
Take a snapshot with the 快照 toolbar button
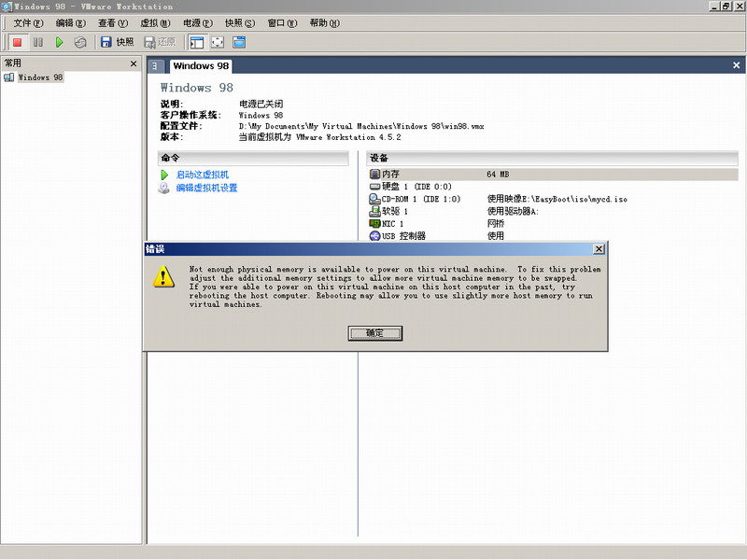[118, 42]
